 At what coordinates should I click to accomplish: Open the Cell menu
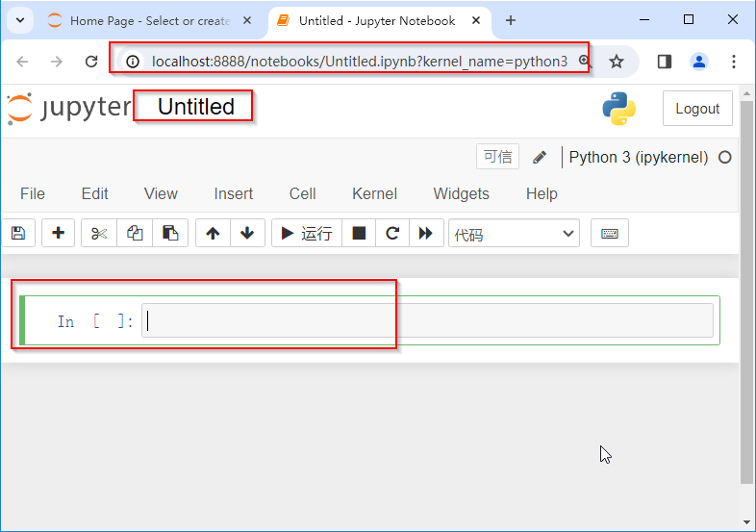click(x=302, y=193)
